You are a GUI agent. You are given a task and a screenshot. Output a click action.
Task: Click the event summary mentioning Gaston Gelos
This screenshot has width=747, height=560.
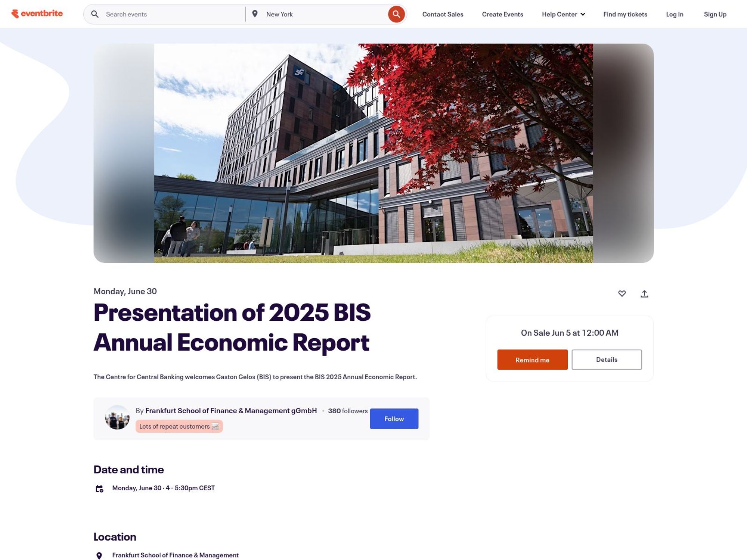click(x=255, y=377)
